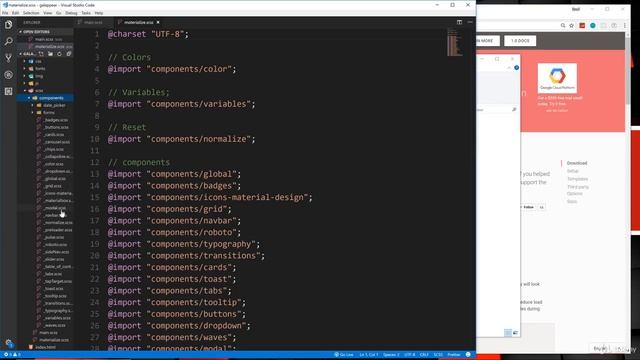Click teal circular extension icon in browser
The width and height of the screenshot is (640, 360).
click(x=593, y=26)
